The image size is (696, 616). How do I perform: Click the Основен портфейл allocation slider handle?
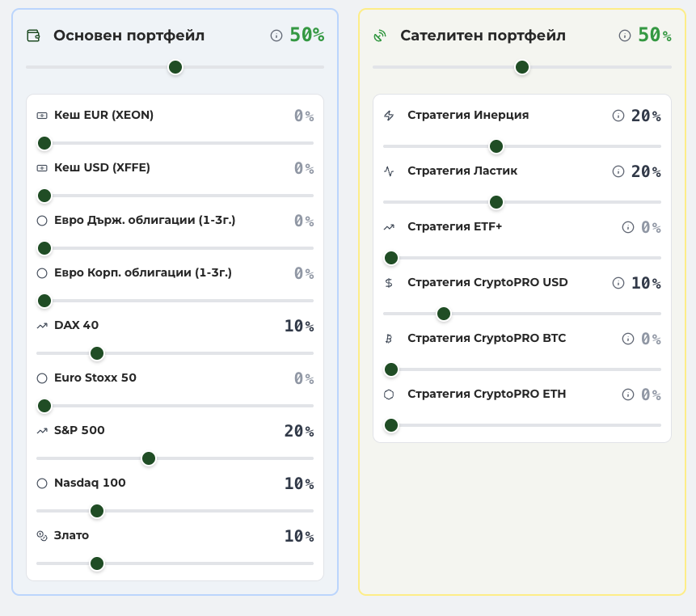(175, 67)
